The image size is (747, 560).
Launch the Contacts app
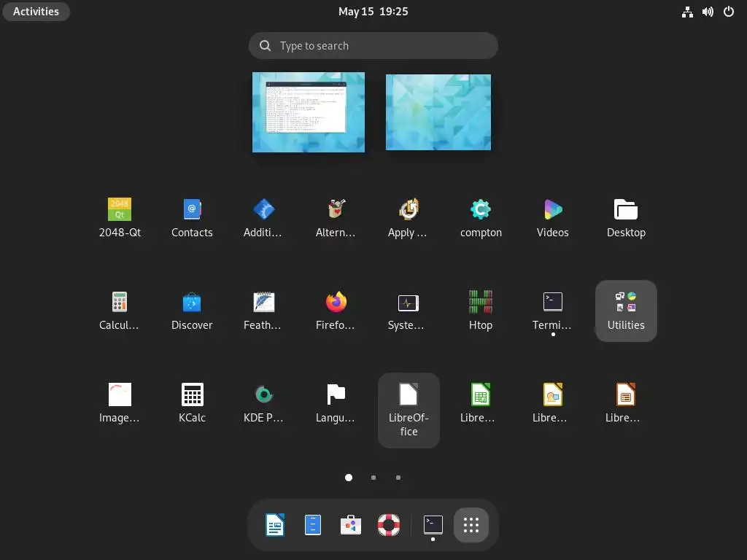(x=192, y=217)
